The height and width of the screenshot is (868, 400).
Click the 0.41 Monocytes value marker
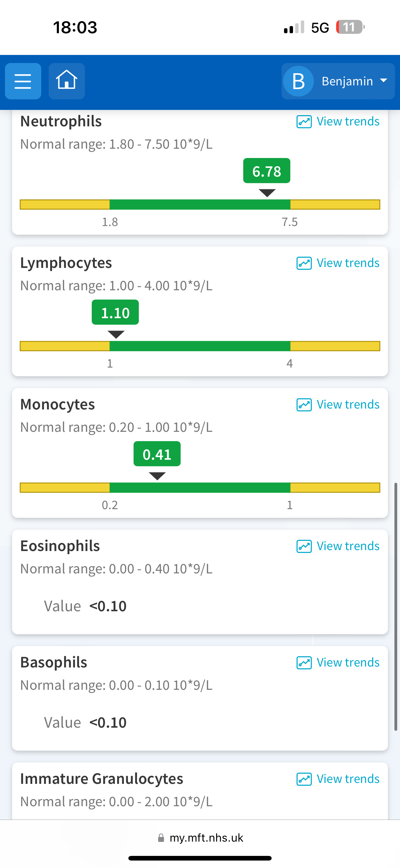pyautogui.click(x=157, y=454)
